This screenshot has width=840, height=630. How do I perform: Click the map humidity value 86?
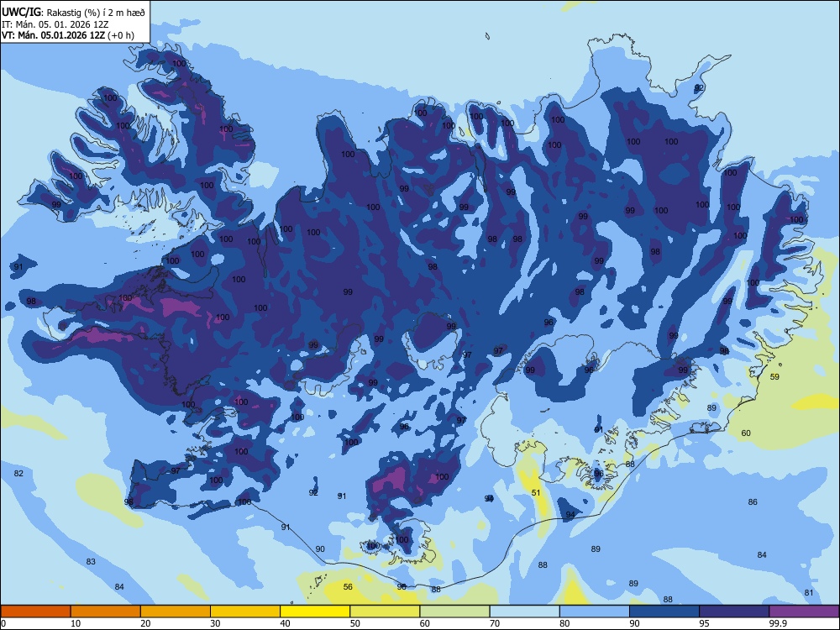tap(753, 502)
